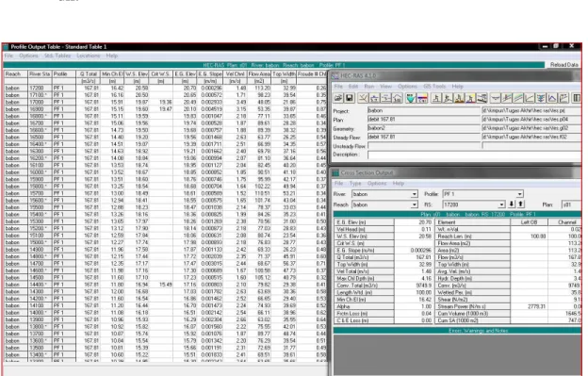The image size is (588, 376).
Task: Click the Crit W.S. value 15.49
Action: tap(161, 285)
